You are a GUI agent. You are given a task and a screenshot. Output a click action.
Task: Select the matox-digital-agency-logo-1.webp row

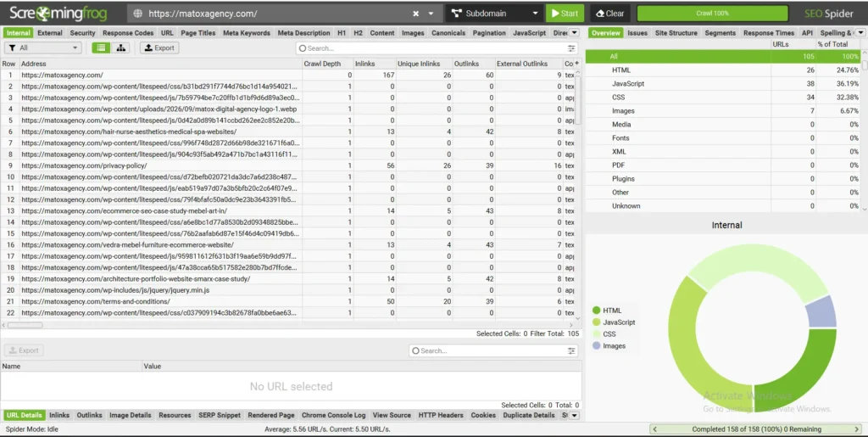pyautogui.click(x=288, y=109)
